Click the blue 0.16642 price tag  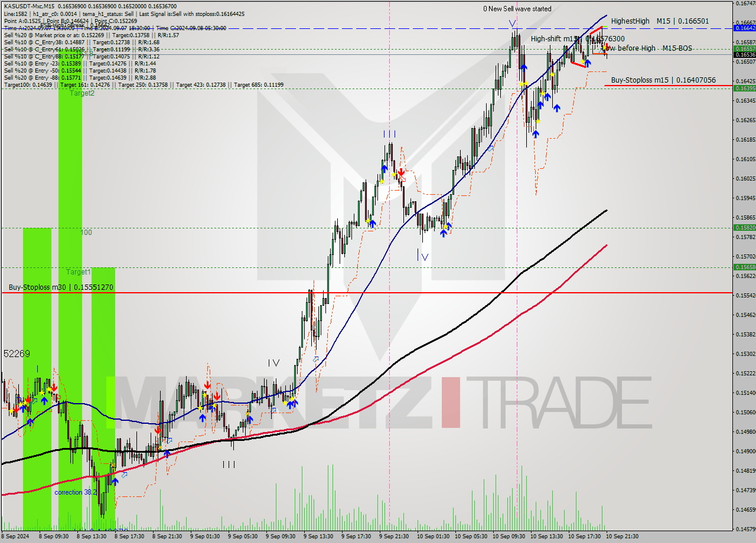pyautogui.click(x=744, y=28)
